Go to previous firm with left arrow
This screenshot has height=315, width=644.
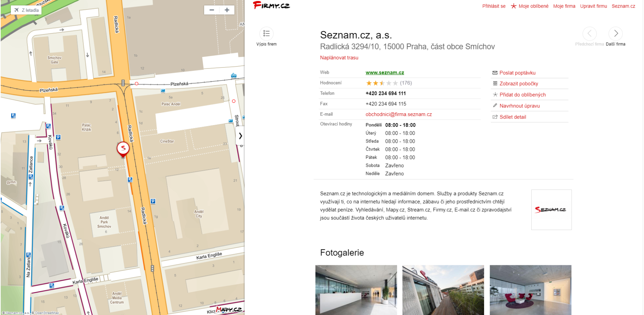[589, 34]
